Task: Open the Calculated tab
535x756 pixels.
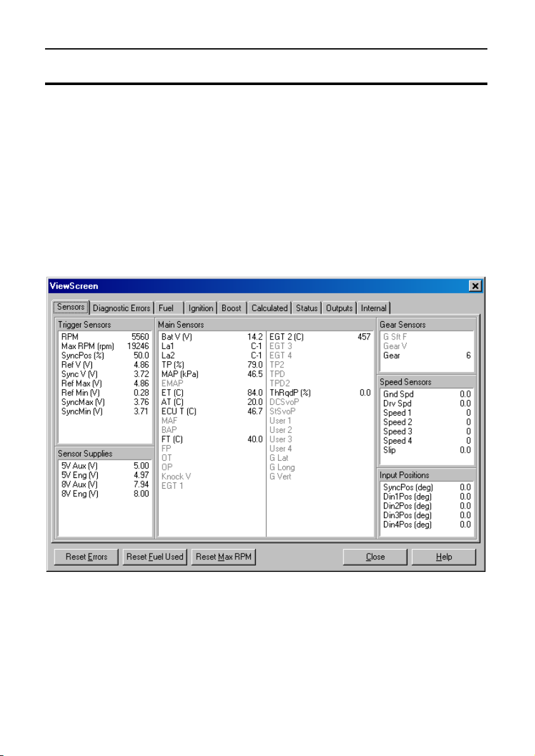Action: pyautogui.click(x=269, y=308)
